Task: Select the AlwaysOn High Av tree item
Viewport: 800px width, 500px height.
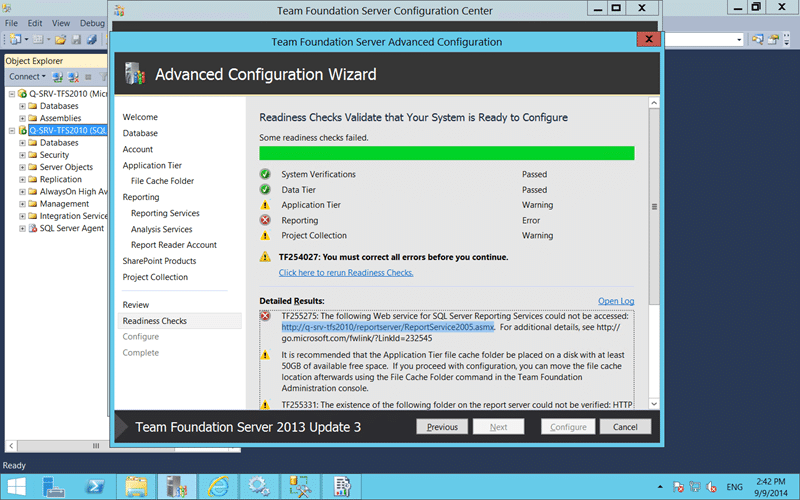Action: pyautogui.click(x=73, y=192)
